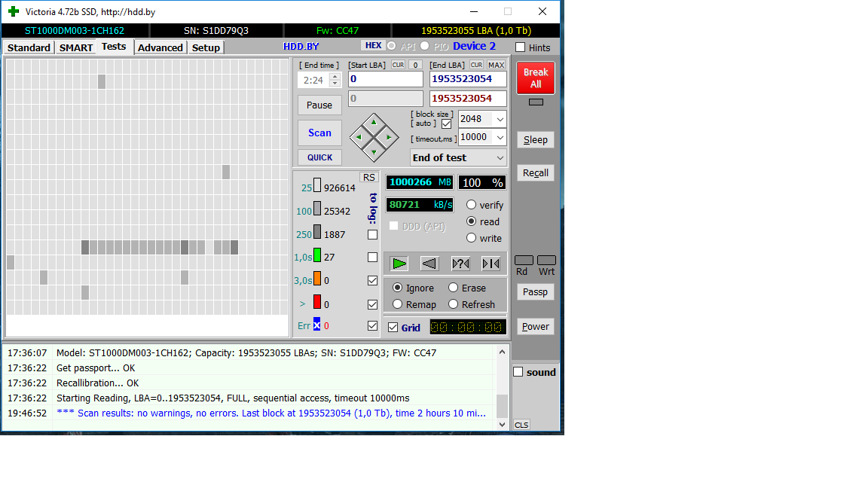This screenshot has height=488, width=868.
Task: Click the Break All button
Action: (535, 78)
